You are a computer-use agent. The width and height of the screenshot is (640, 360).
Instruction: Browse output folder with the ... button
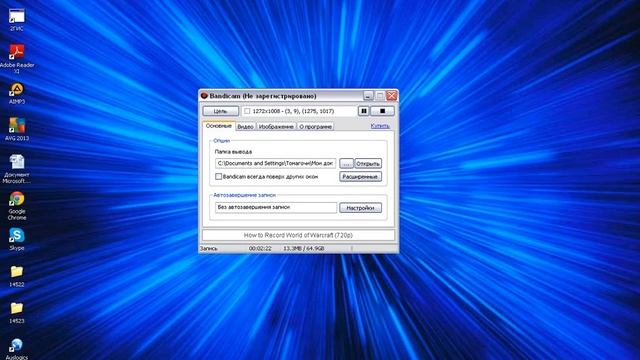point(346,163)
